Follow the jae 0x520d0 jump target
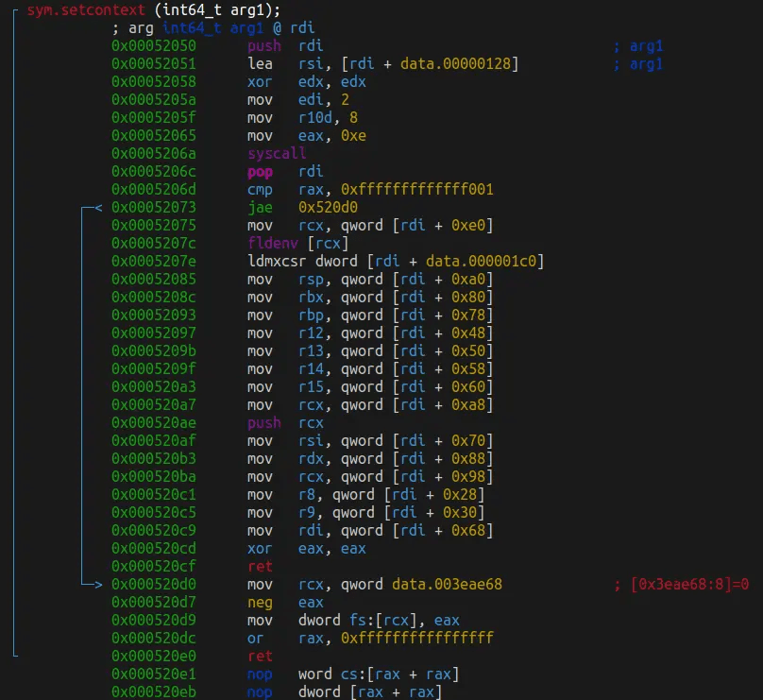This screenshot has width=763, height=700. 328,208
